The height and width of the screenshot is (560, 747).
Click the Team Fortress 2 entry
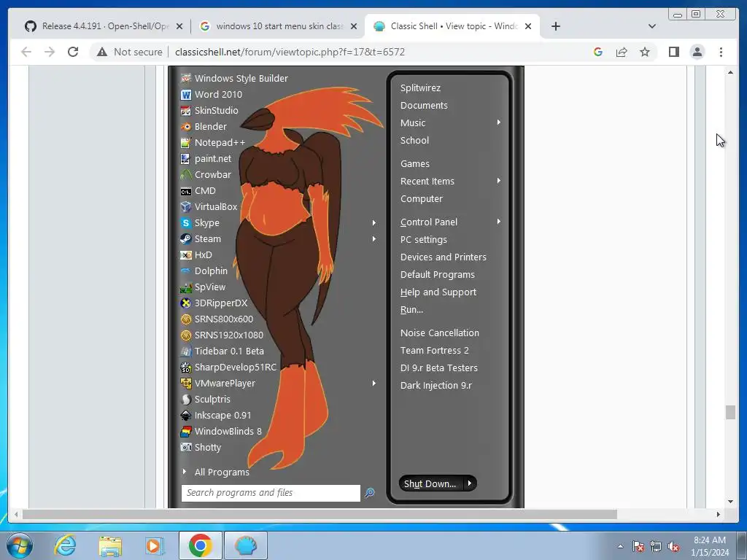[435, 351]
